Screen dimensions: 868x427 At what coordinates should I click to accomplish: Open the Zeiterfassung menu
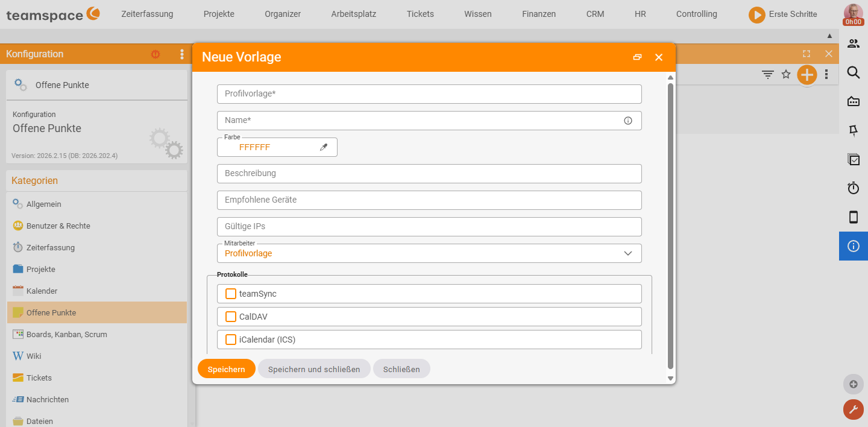point(147,14)
